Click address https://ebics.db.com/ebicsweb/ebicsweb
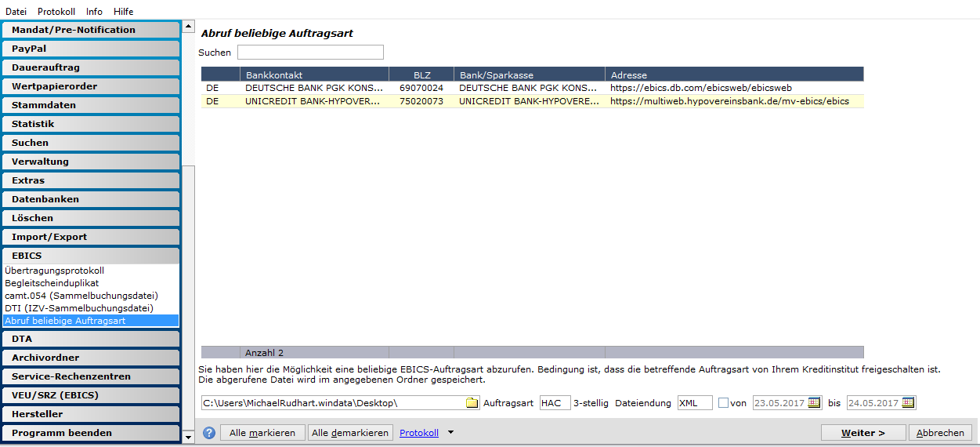The image size is (980, 447). [x=701, y=88]
